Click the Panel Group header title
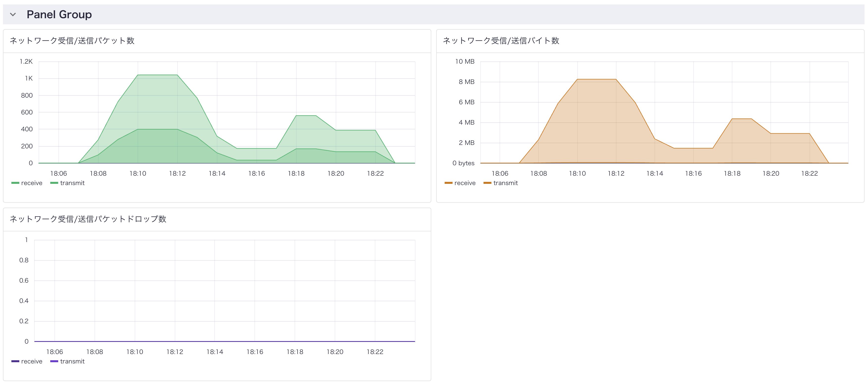 pos(59,15)
